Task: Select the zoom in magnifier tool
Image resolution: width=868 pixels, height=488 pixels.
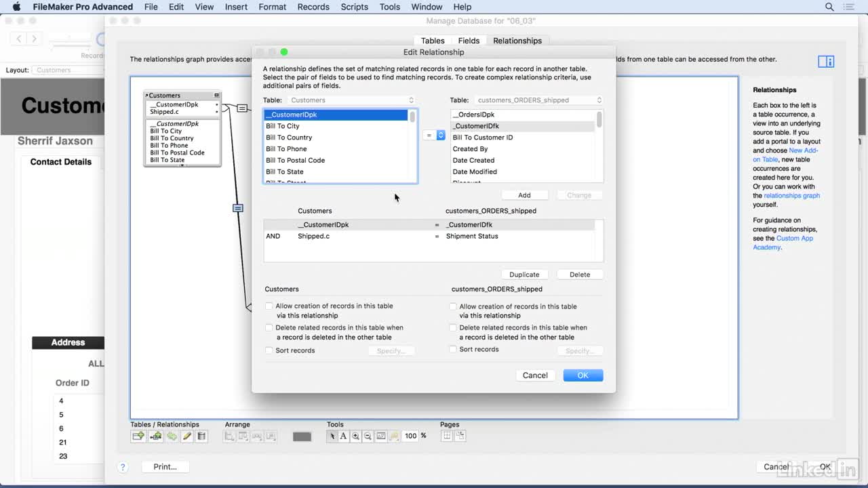Action: point(355,436)
